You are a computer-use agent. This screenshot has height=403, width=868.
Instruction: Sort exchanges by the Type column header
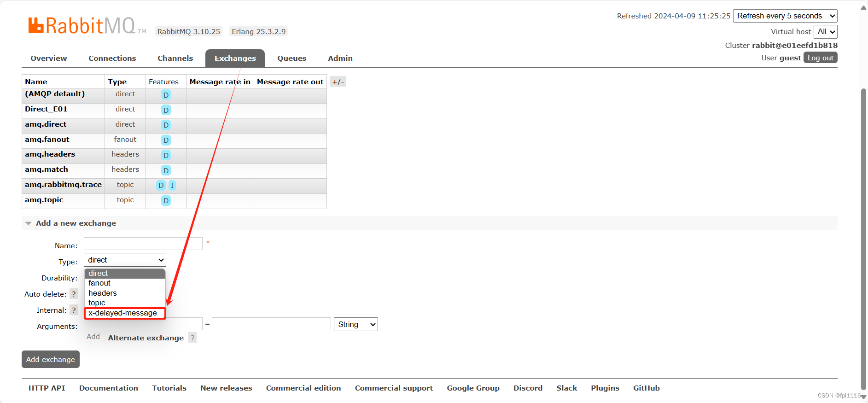point(117,82)
